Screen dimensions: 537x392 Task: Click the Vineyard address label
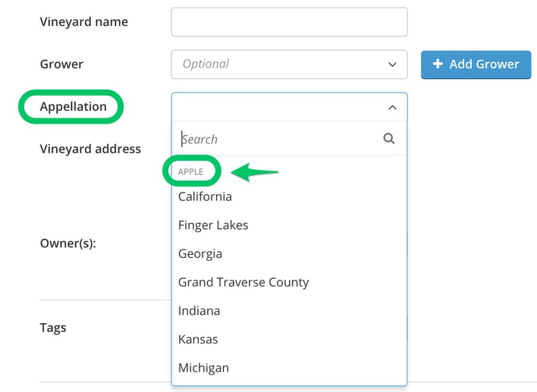click(x=90, y=149)
